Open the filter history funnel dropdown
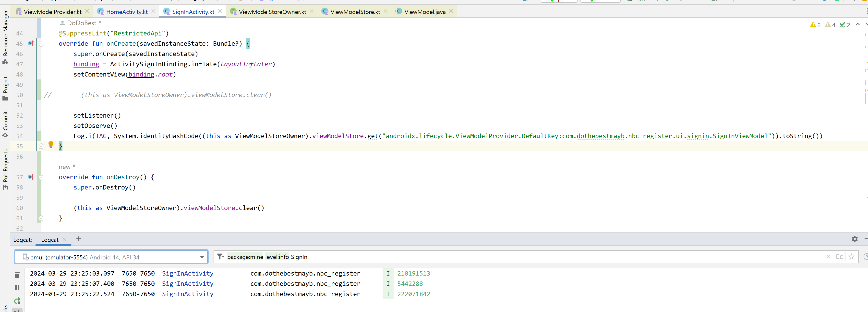 click(x=220, y=257)
